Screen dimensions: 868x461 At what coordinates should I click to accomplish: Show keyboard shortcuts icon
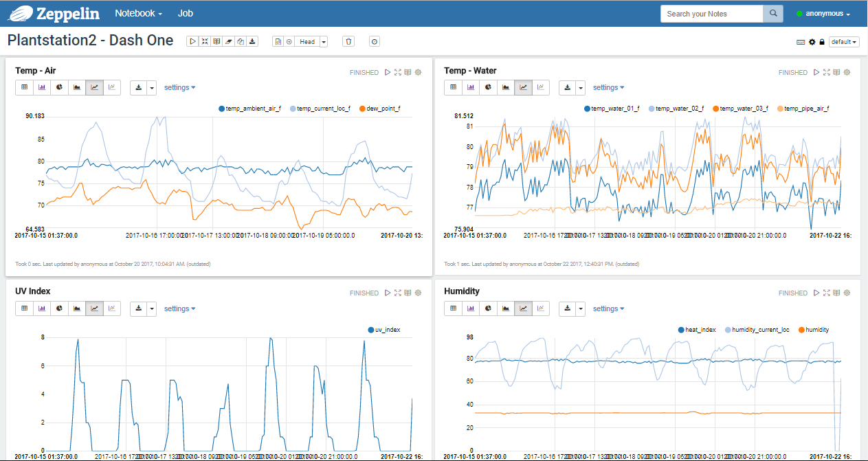[x=801, y=42]
